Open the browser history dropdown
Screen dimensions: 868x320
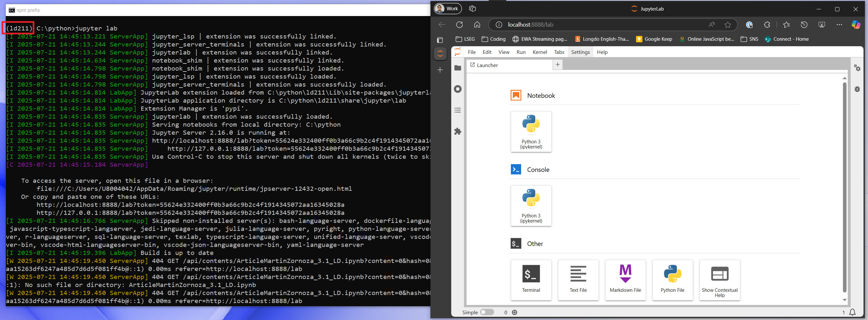coord(804,25)
